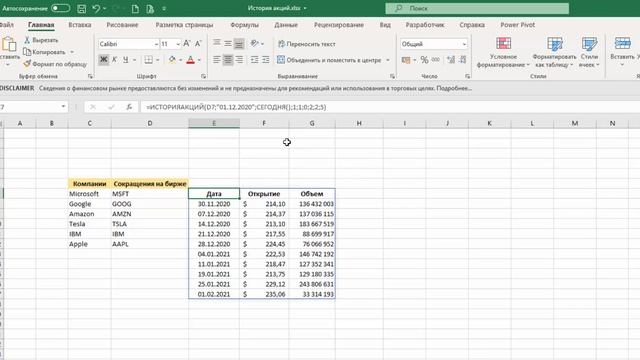Click the text orientation icon
640x360 pixels.
pos(255,43)
